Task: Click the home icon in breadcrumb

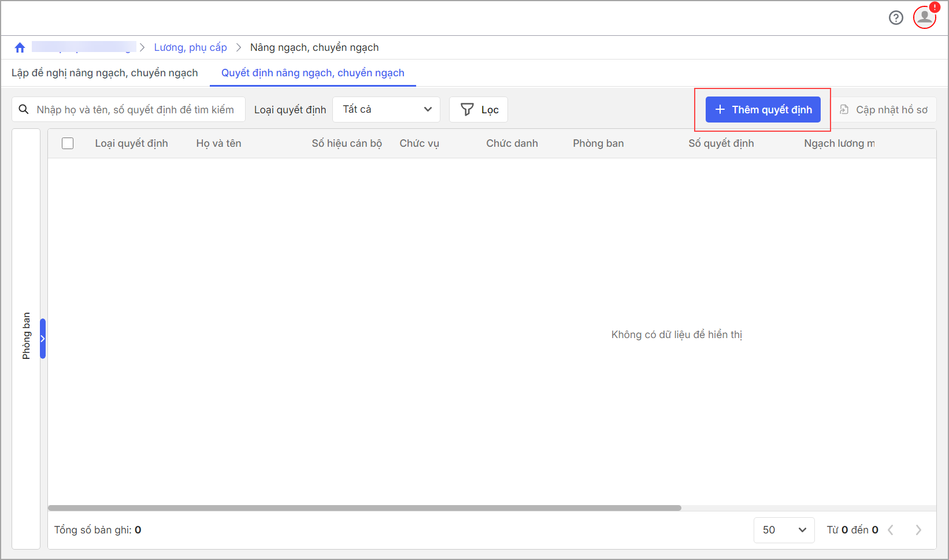Action: tap(20, 47)
